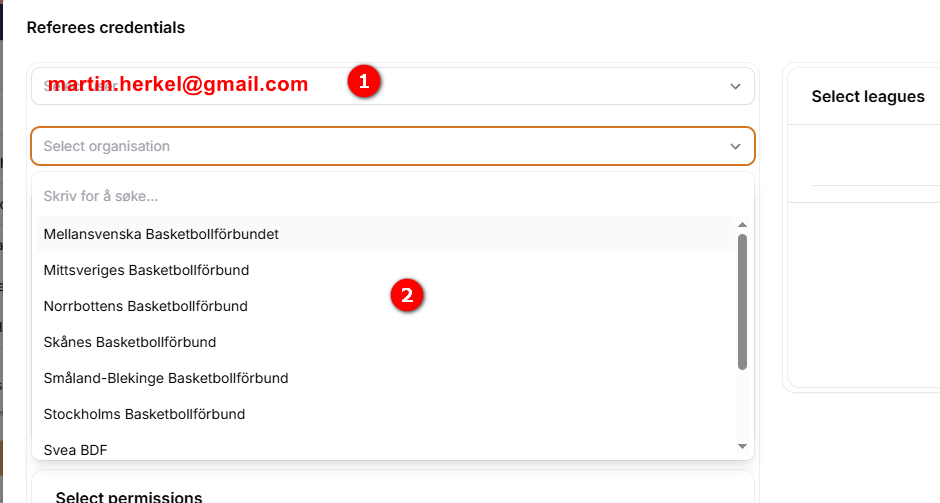The height and width of the screenshot is (503, 940).
Task: Select Mellansvenska Basketbollförbundet from the list
Action: pos(161,234)
